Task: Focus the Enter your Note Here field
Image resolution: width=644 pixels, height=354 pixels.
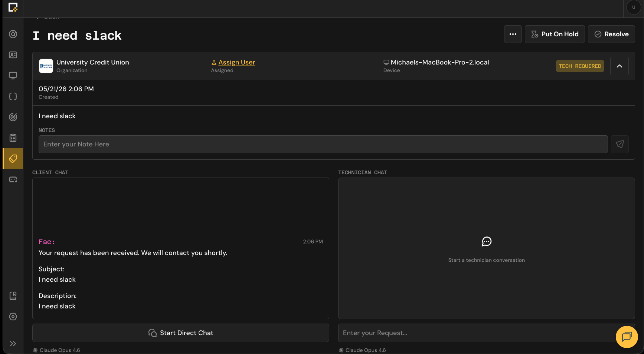Action: [x=323, y=144]
